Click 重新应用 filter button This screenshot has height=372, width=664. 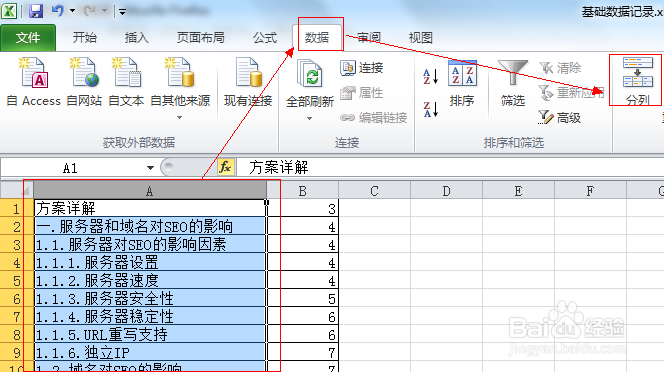click(571, 92)
